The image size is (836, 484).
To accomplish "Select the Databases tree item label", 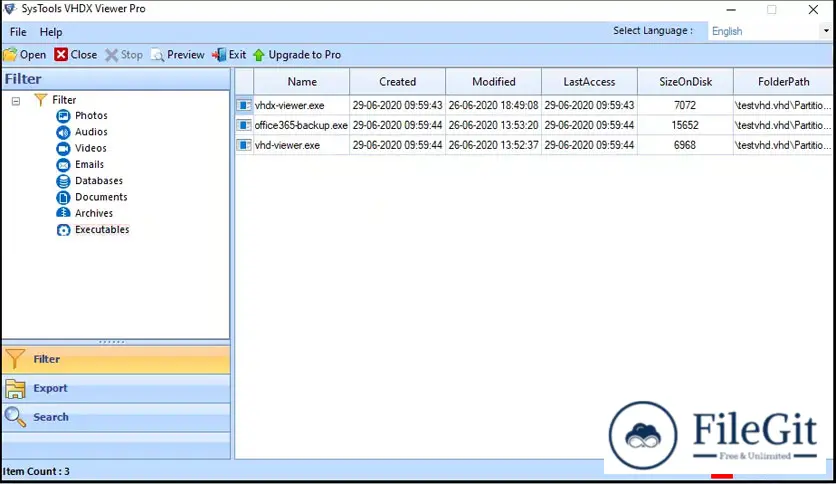I will (99, 181).
